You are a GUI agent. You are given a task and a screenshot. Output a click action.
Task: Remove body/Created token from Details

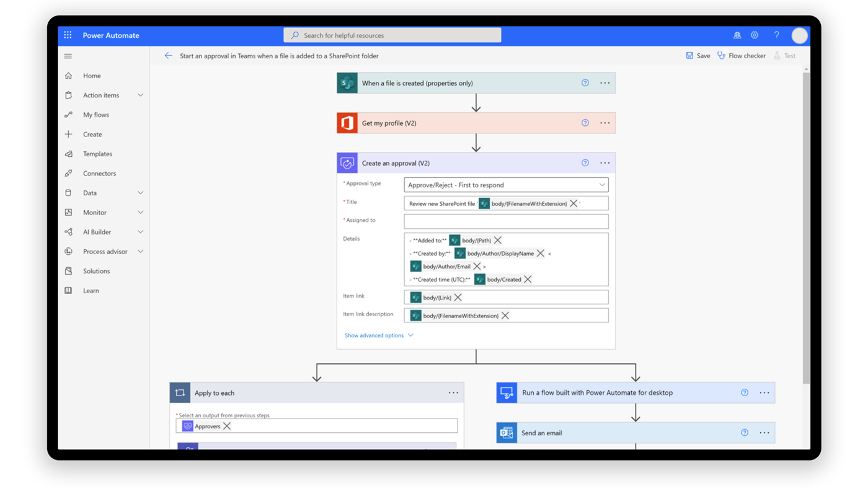tap(528, 279)
